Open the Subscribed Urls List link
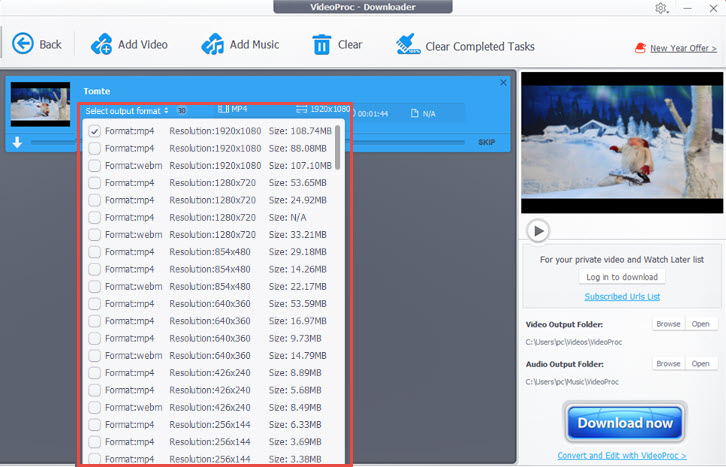The height and width of the screenshot is (467, 726). click(x=621, y=297)
